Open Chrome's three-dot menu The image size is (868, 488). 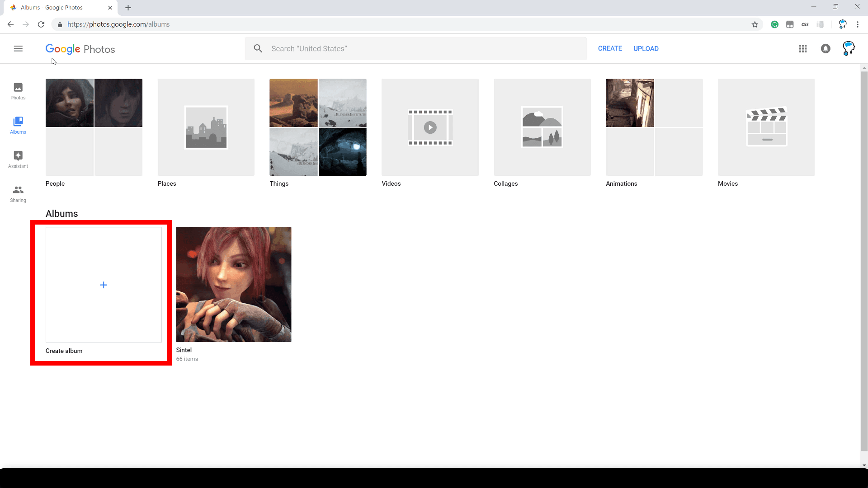pos(858,24)
